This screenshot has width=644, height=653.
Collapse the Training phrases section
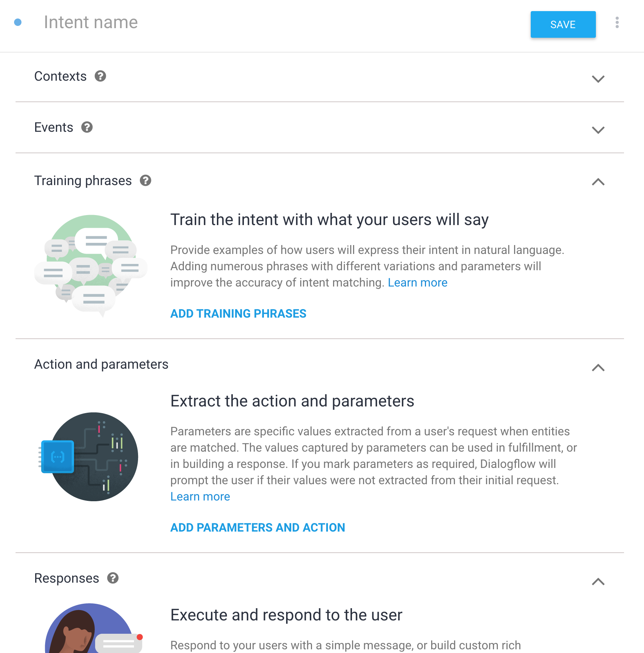coord(598,182)
